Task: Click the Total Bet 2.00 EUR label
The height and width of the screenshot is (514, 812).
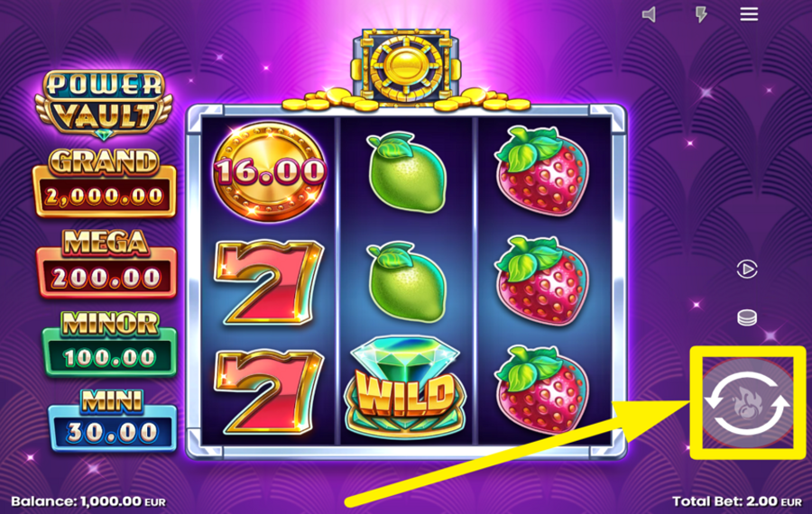Action: [x=737, y=501]
